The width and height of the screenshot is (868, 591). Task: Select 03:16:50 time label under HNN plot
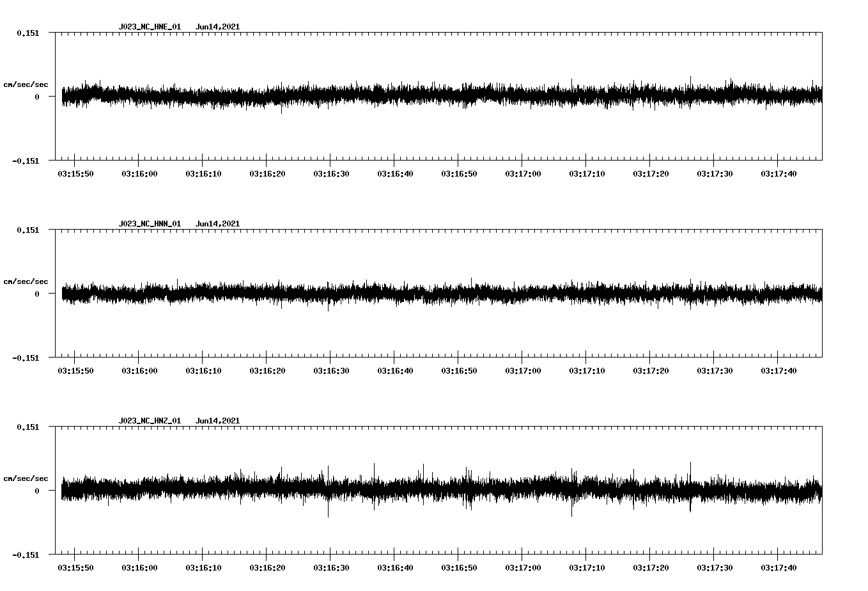(459, 371)
